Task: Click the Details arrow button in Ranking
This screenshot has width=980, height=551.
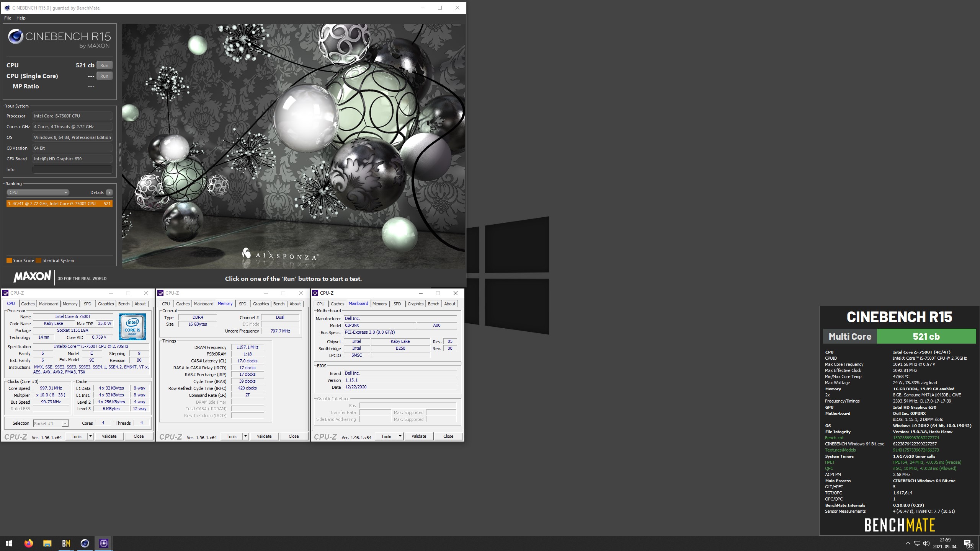Action: pyautogui.click(x=109, y=192)
